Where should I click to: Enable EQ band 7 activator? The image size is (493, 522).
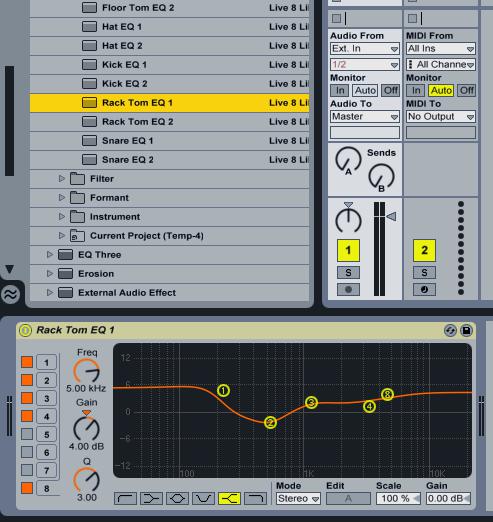27,470
